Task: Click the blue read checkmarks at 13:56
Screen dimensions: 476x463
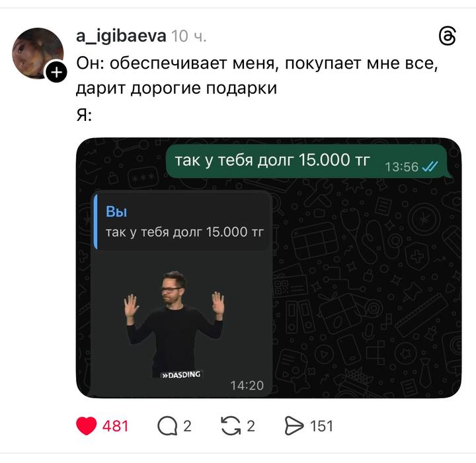Action: point(430,166)
